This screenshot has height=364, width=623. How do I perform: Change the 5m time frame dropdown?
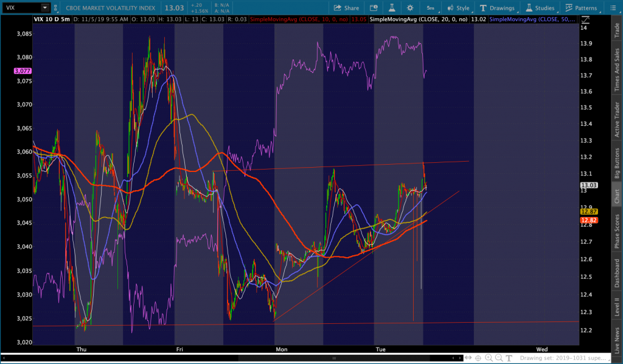click(431, 8)
